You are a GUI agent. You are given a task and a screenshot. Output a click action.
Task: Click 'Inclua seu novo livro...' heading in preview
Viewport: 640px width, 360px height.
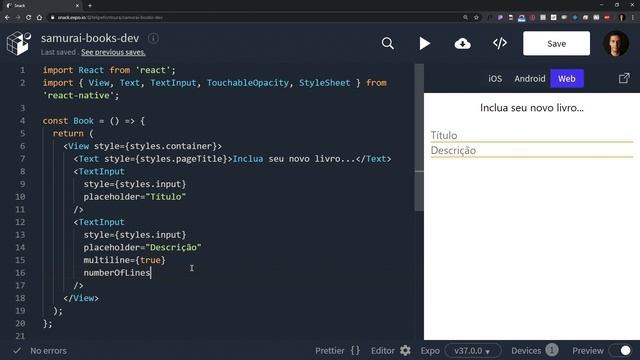pyautogui.click(x=532, y=108)
